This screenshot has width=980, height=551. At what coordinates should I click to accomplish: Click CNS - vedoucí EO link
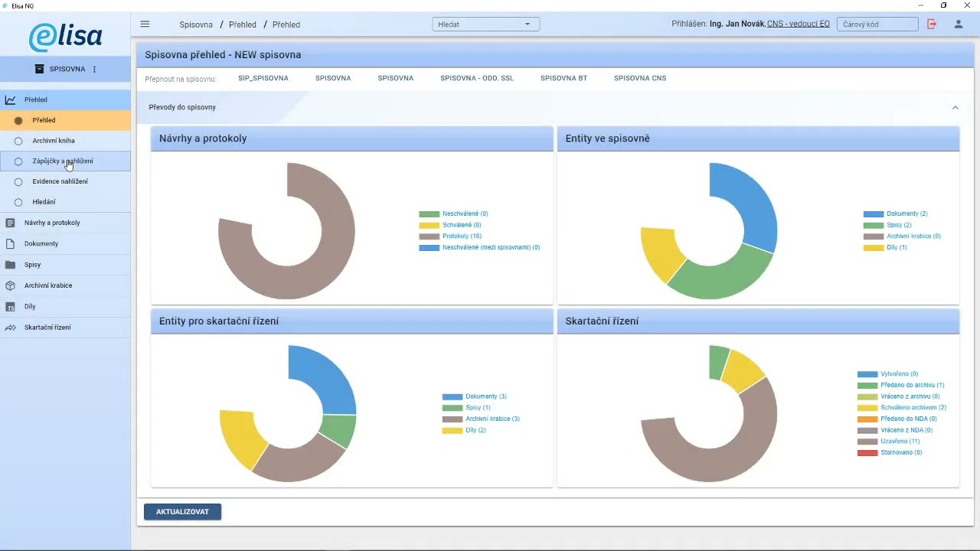click(x=799, y=24)
